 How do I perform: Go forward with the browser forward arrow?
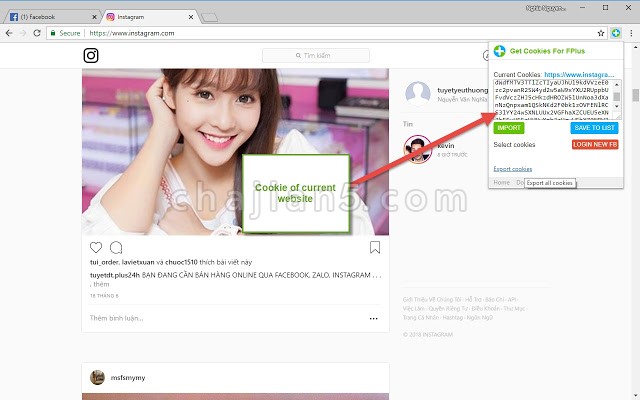(x=23, y=33)
